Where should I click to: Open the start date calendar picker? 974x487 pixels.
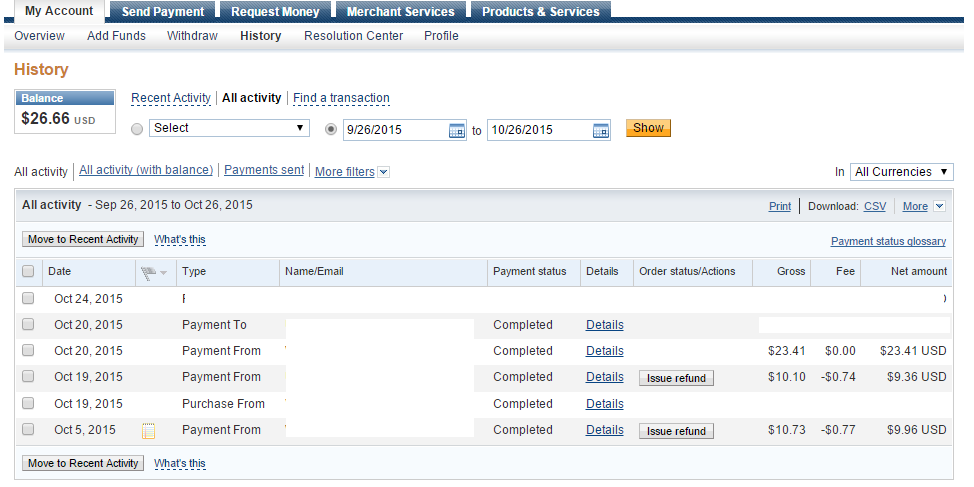pos(457,130)
